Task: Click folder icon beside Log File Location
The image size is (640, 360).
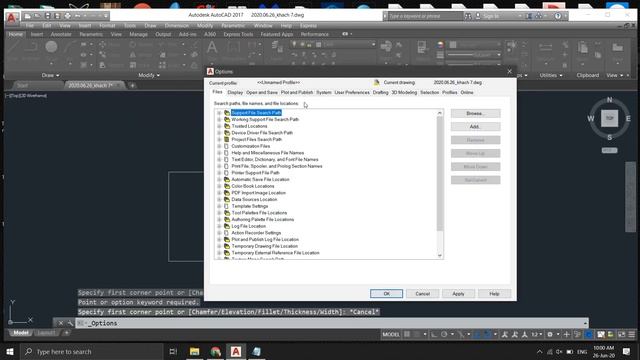Action: (x=227, y=226)
